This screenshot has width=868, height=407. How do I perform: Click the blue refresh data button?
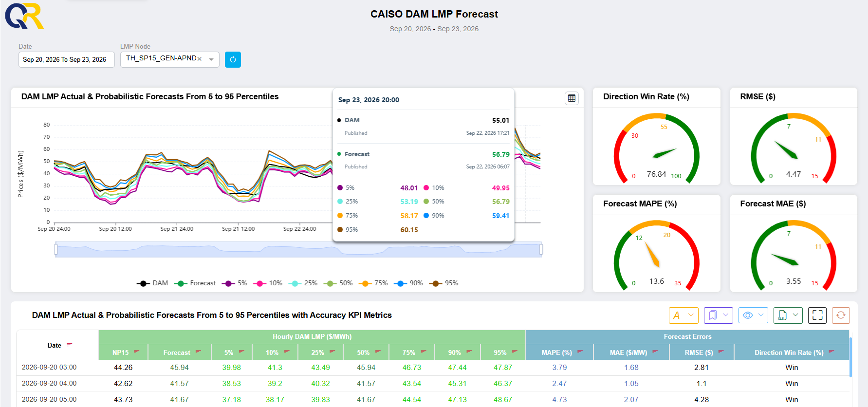(x=233, y=59)
